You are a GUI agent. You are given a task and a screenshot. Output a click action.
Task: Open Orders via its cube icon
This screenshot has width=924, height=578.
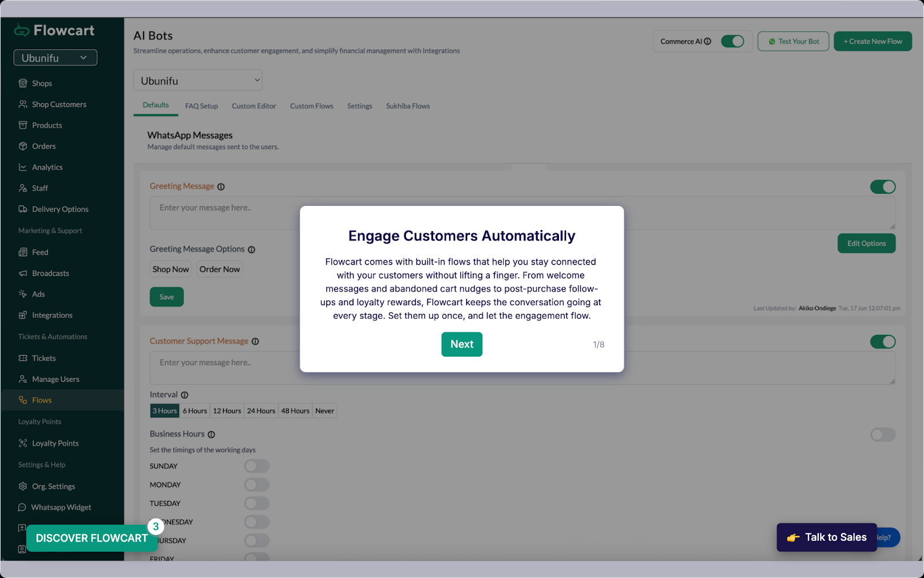coord(23,146)
